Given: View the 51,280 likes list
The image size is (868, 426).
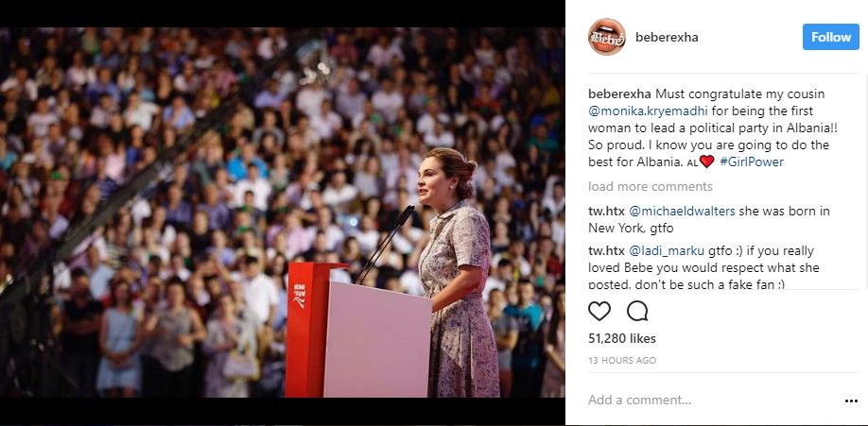Looking at the screenshot, I should point(621,338).
